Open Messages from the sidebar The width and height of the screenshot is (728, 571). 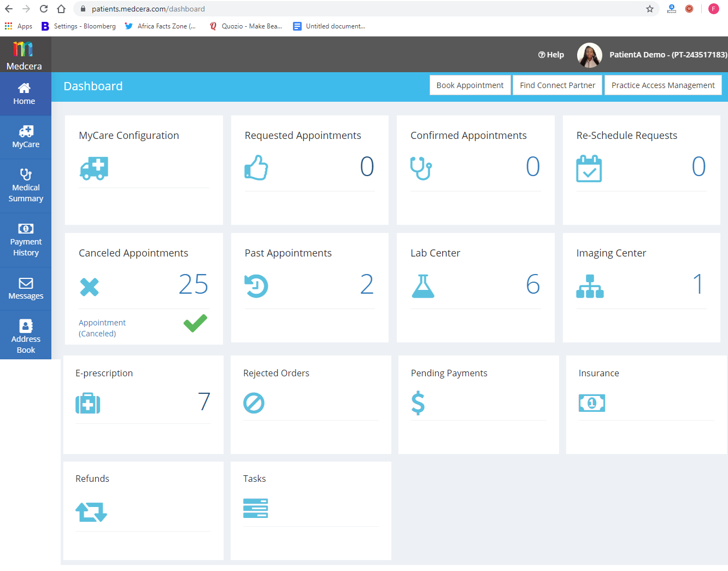[26, 289]
